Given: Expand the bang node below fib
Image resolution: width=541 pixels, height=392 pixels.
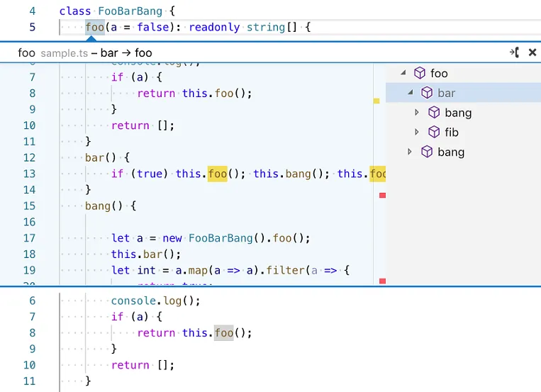Looking at the screenshot, I should 410,152.
